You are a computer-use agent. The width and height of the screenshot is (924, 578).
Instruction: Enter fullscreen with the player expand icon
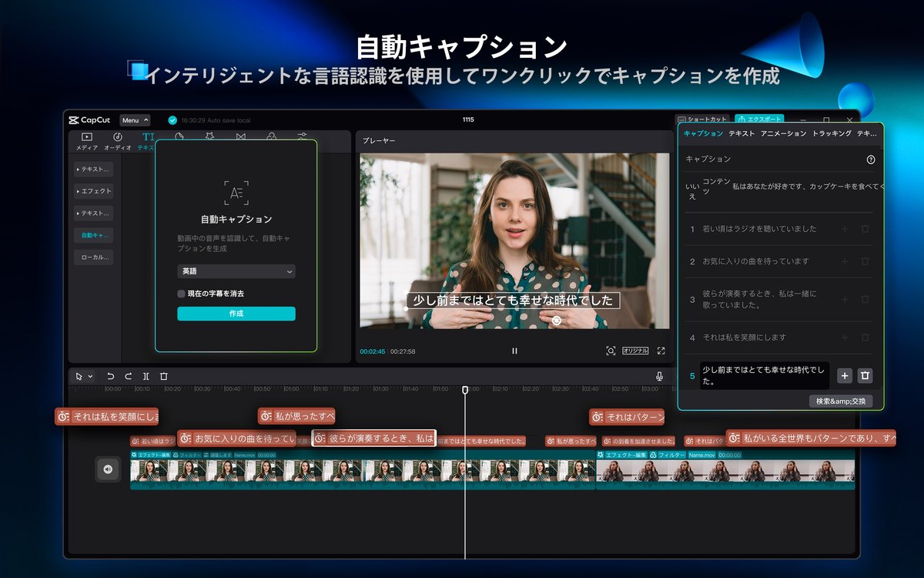point(661,351)
